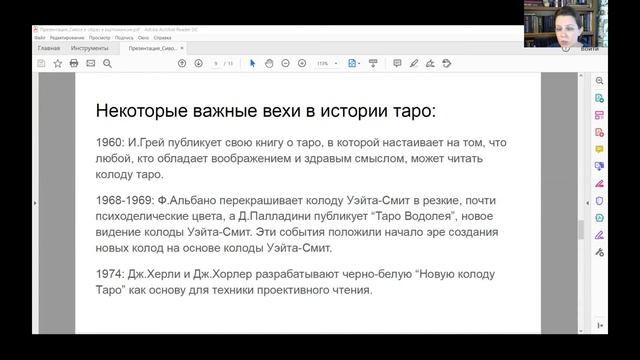Image resolution: width=640 pixels, height=360 pixels.
Task: Toggle right pane with small arrow handle
Action: tap(587, 203)
